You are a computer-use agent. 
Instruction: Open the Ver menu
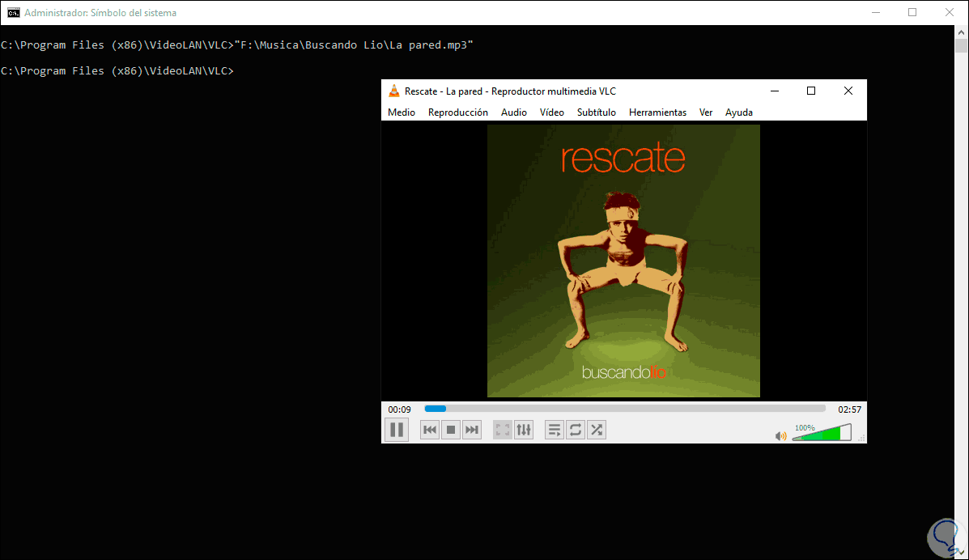pos(706,112)
